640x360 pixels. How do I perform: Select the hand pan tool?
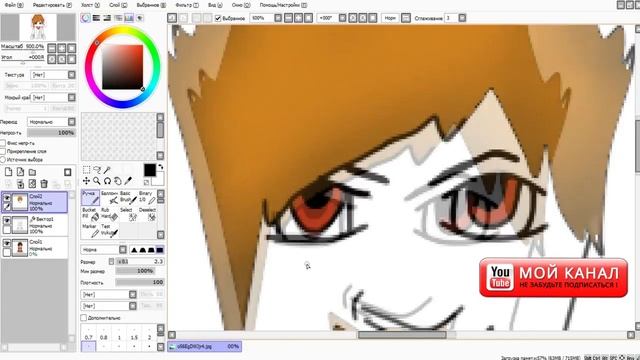pos(118,181)
